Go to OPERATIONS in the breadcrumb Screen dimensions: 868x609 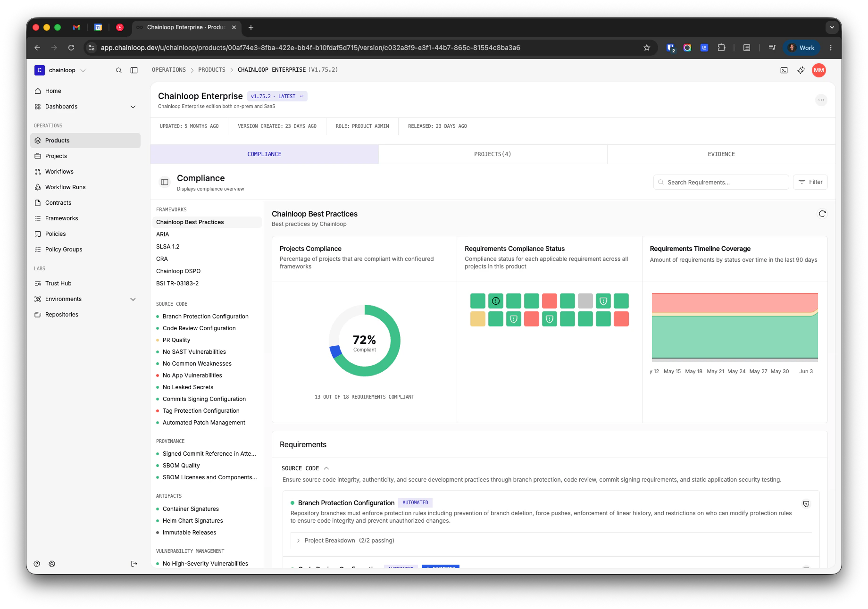(169, 70)
